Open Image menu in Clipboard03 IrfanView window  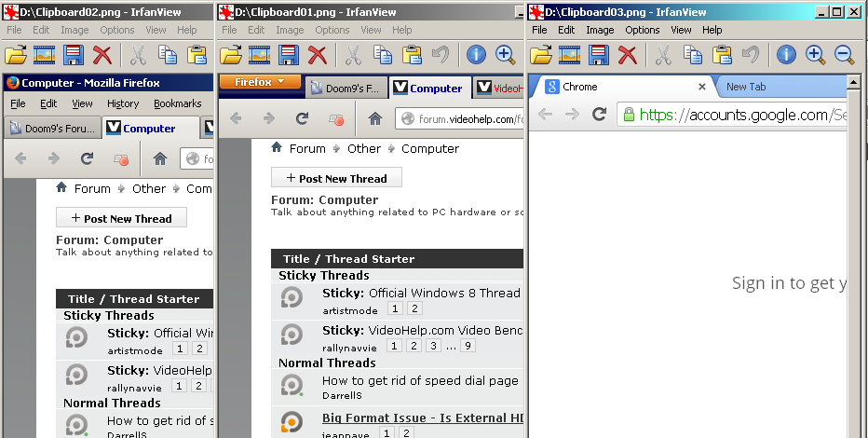click(600, 30)
